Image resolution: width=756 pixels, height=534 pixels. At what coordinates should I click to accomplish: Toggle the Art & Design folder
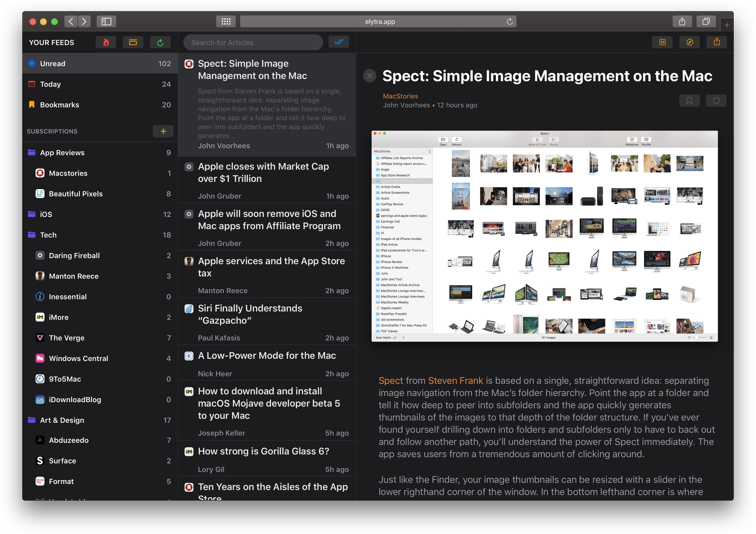[100, 420]
